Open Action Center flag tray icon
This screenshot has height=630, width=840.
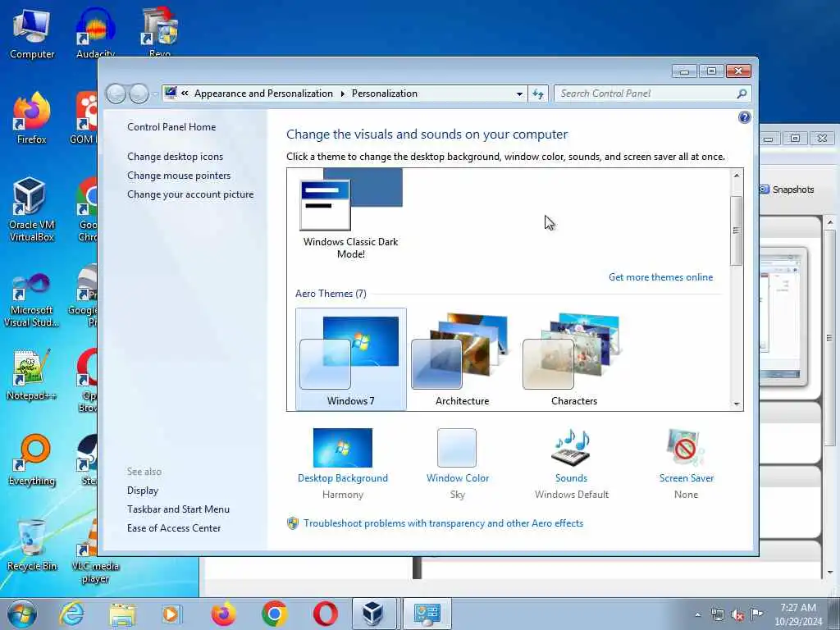tap(756, 614)
